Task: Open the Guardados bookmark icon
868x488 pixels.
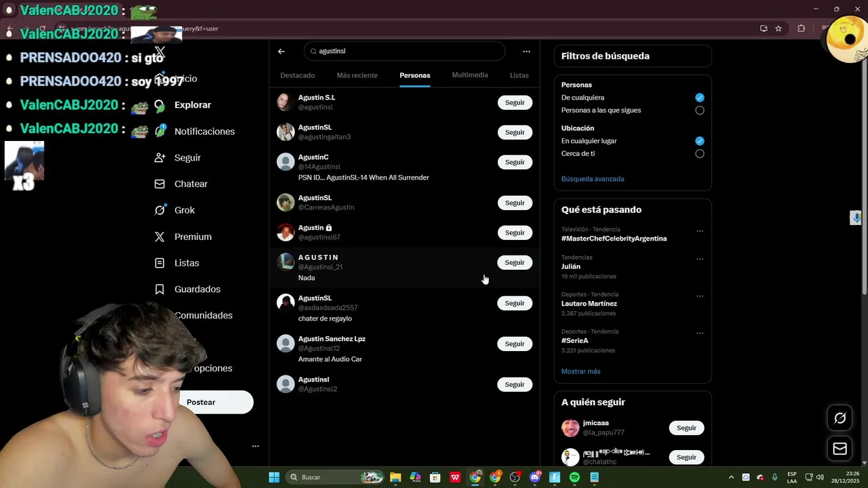Action: click(160, 289)
